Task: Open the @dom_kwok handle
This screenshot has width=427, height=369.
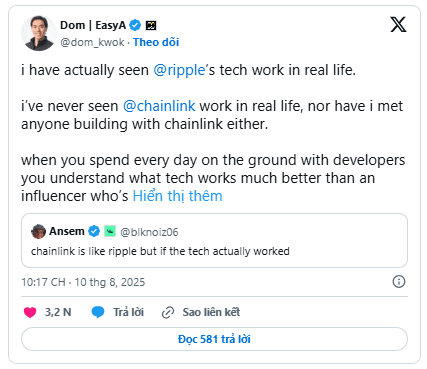Action: click(92, 42)
